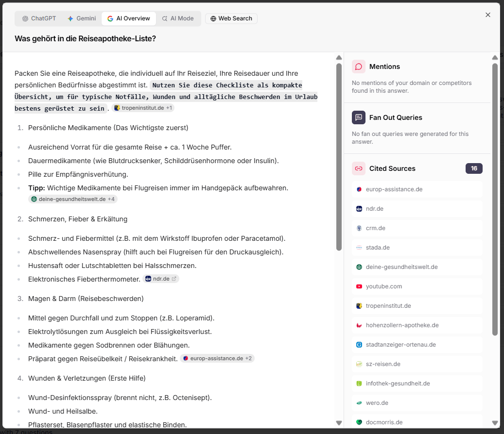Open crm.de cited source
Image resolution: width=504 pixels, height=434 pixels.
pyautogui.click(x=417, y=228)
